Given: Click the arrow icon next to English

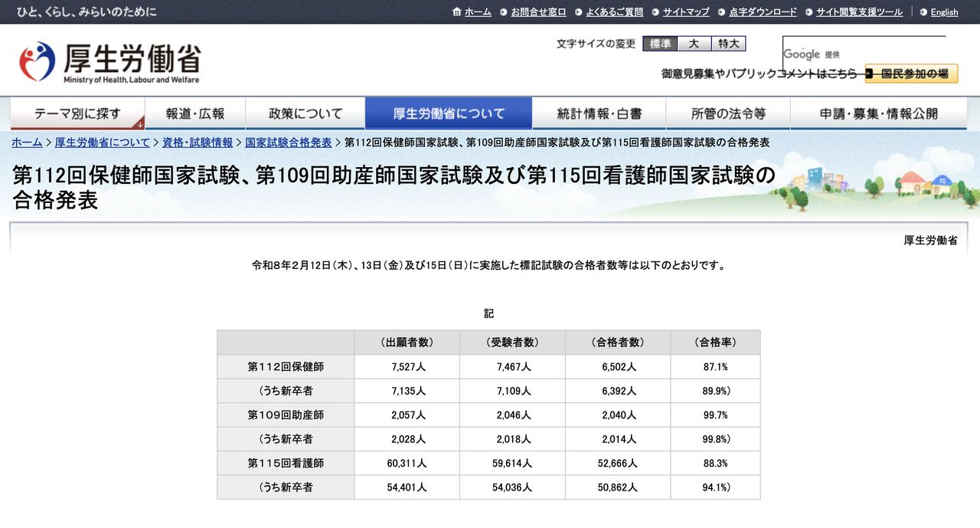Looking at the screenshot, I should point(923,12).
